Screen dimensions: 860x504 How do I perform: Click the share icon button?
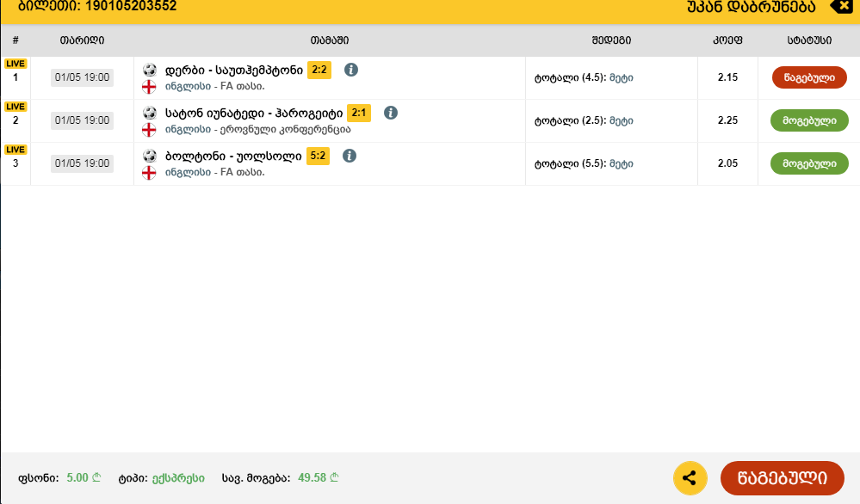690,478
